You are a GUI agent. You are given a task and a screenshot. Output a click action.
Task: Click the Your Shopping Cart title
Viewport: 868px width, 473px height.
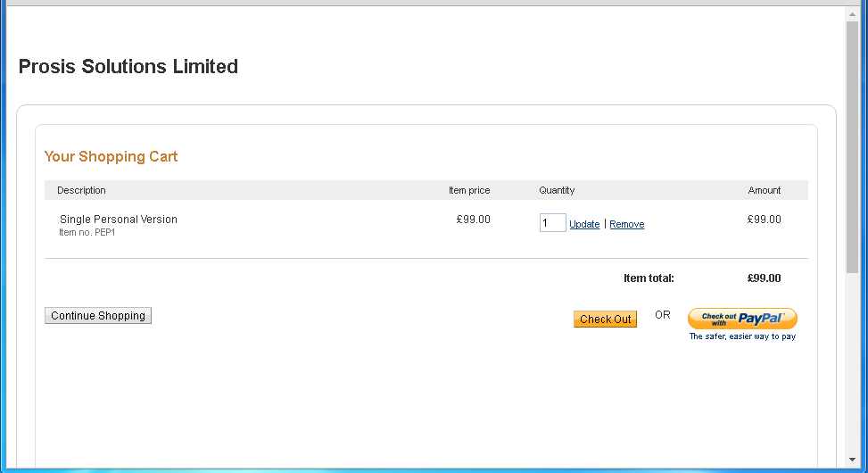111,157
